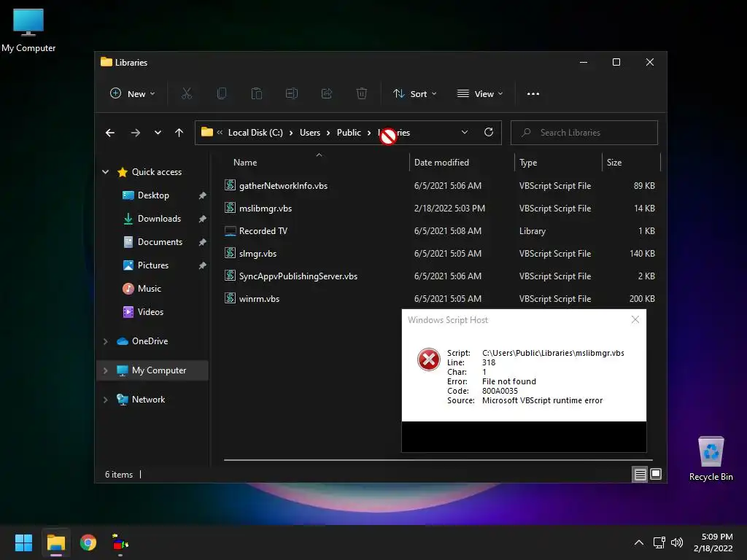Click the Delete trash icon in toolbar
Screen dimensions: 747x560
click(362, 94)
